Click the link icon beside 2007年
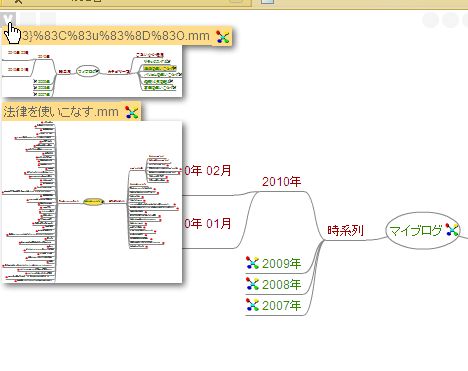The image size is (468, 371). tap(252, 305)
